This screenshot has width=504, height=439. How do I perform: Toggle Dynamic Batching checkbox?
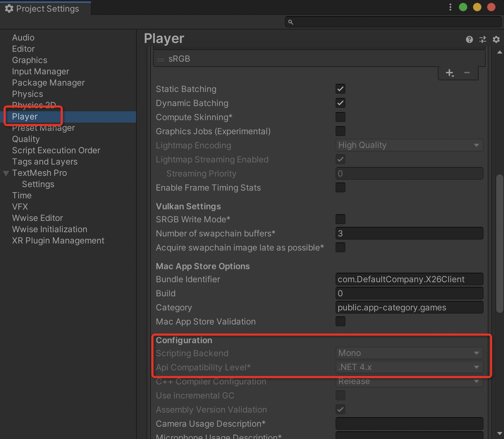click(x=340, y=103)
